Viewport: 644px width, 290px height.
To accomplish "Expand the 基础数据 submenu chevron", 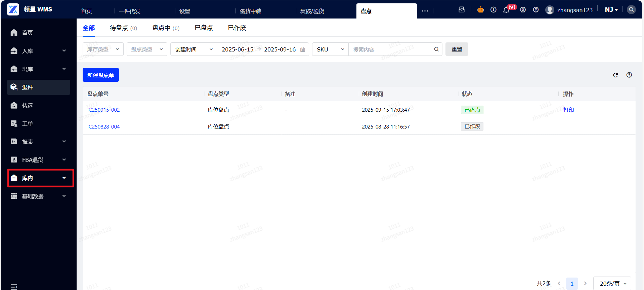I will [64, 196].
